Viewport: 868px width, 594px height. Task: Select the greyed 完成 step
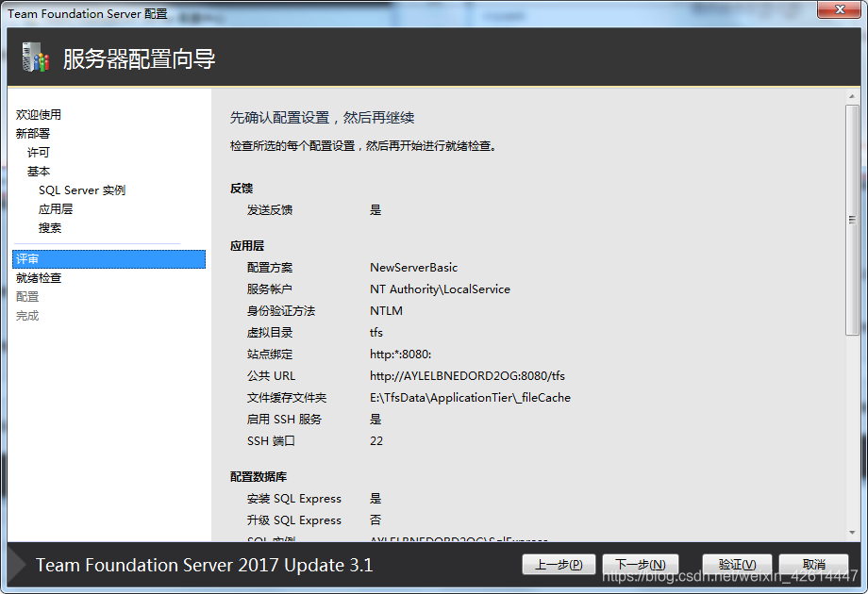[27, 316]
